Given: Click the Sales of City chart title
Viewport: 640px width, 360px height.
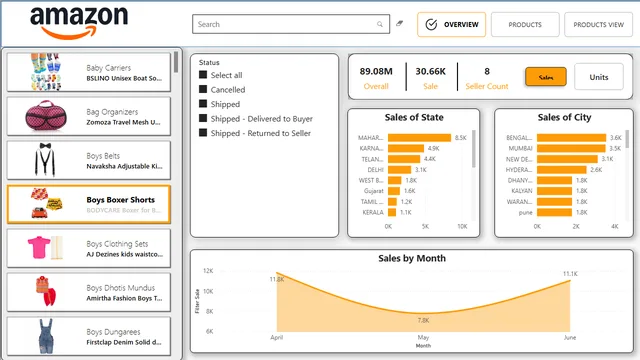Looking at the screenshot, I should (x=564, y=117).
